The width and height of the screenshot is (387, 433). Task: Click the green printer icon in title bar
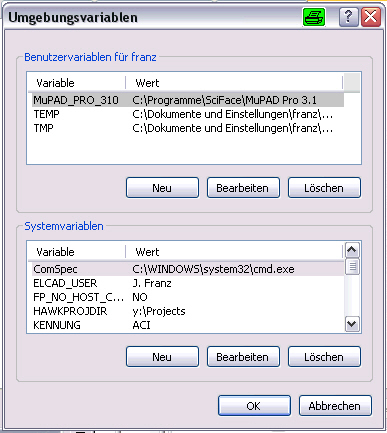pos(314,17)
